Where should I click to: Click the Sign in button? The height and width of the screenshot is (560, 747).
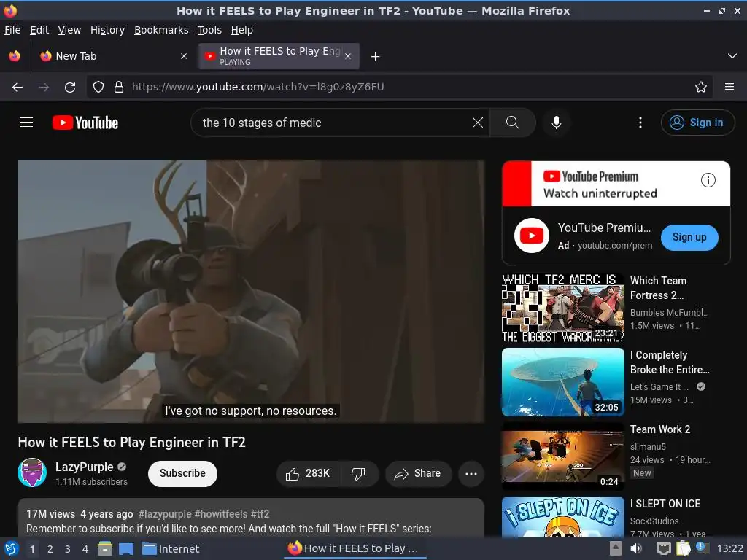point(697,122)
